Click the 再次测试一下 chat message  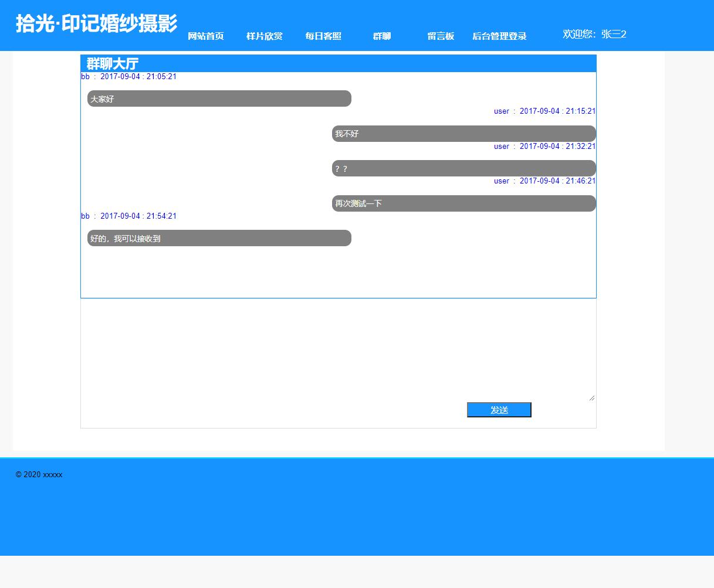[463, 203]
